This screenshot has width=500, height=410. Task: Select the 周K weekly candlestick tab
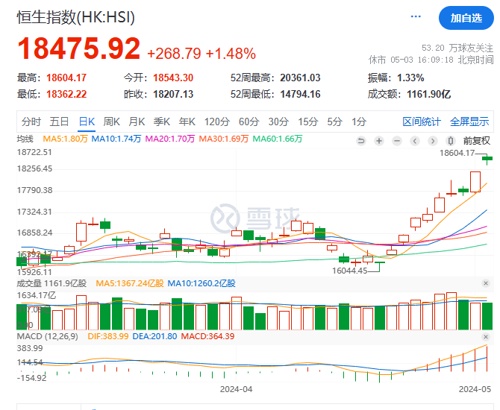point(111,122)
